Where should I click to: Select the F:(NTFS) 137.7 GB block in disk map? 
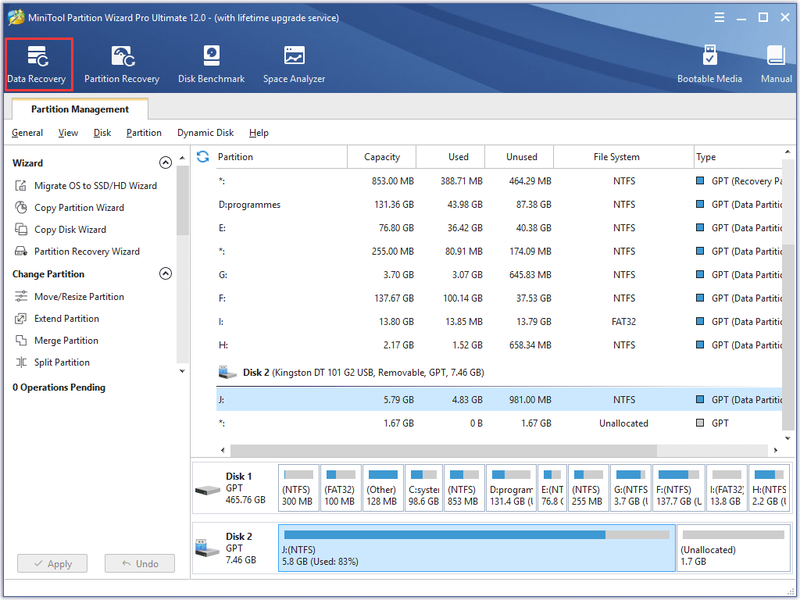point(679,488)
